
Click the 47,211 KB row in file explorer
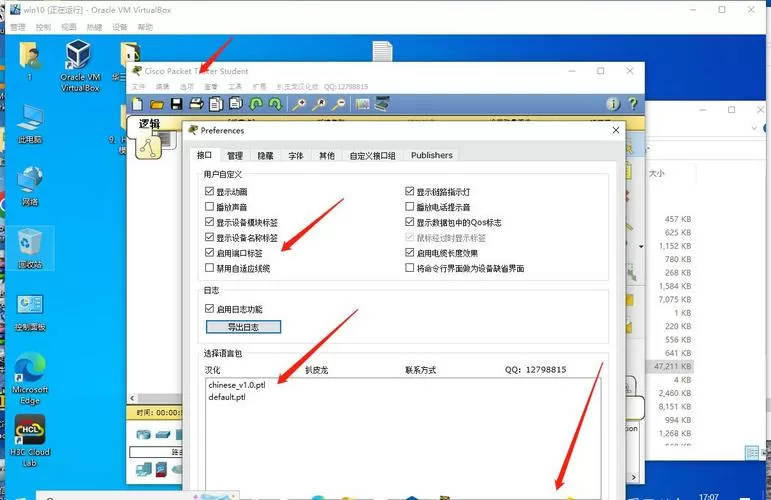(672, 366)
